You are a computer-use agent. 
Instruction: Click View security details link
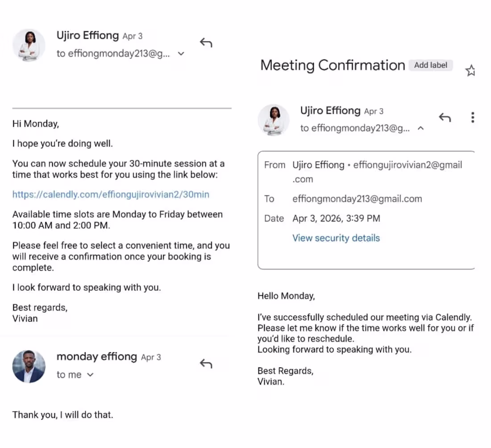click(336, 238)
